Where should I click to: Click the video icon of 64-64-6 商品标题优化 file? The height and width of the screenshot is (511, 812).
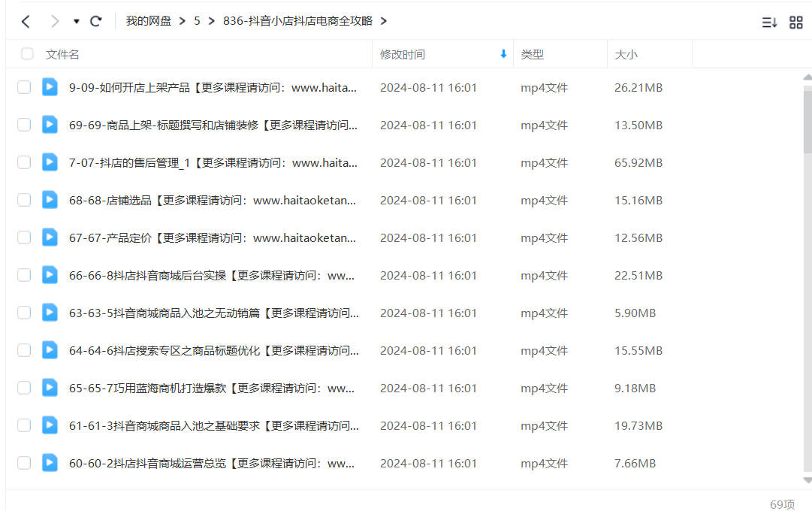[50, 350]
